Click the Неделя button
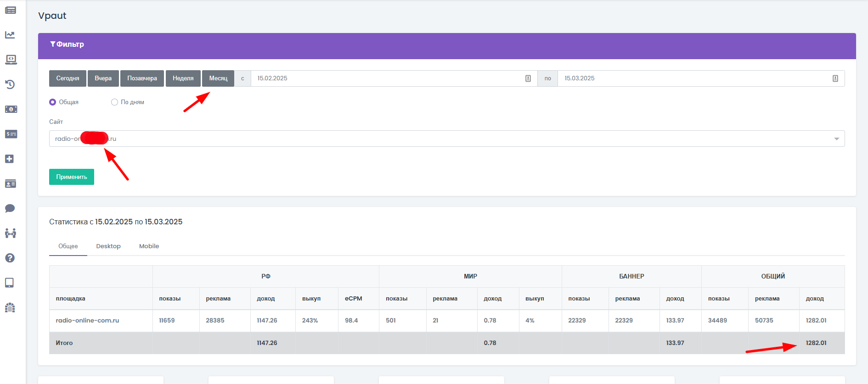This screenshot has width=868, height=384. [x=183, y=78]
